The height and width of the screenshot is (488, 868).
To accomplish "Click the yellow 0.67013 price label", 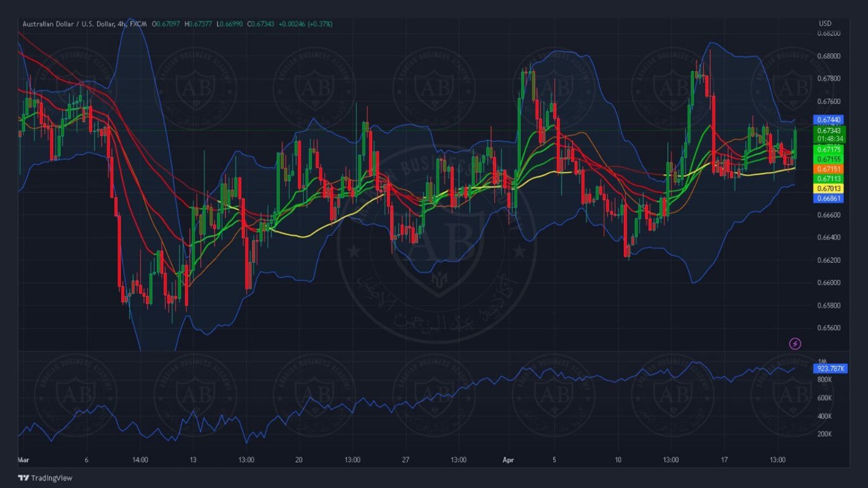I will click(829, 188).
